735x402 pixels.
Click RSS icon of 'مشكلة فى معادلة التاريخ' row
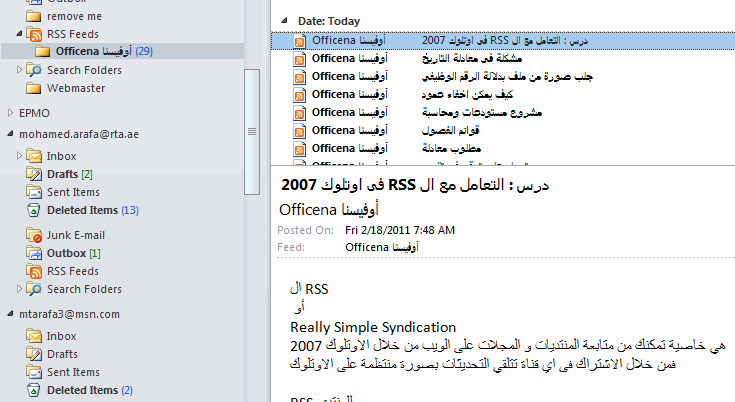click(x=300, y=59)
